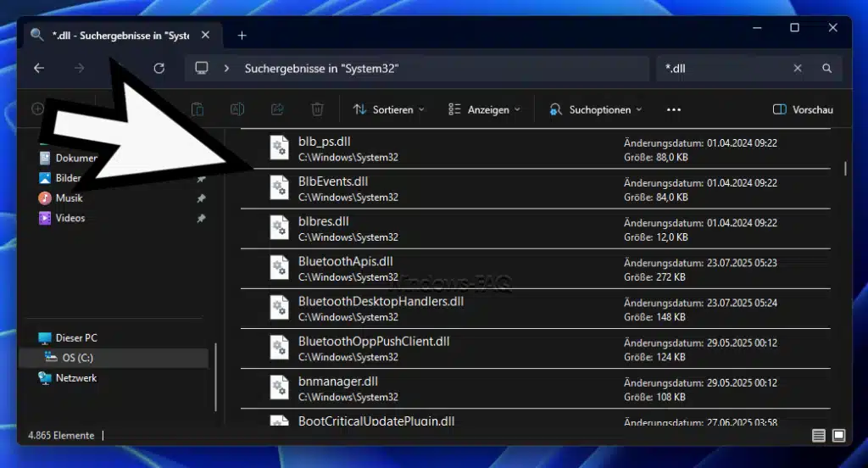This screenshot has height=468, width=868.
Task: Close the Explorer window
Action: tap(832, 28)
